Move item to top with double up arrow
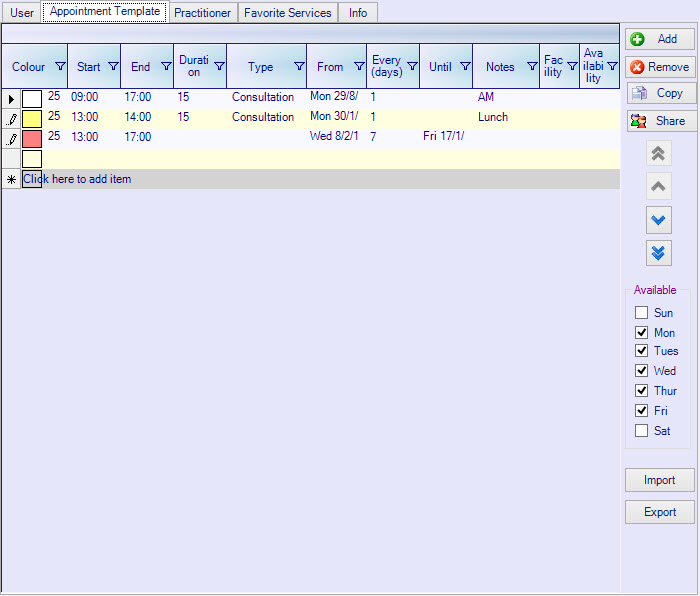Image resolution: width=700 pixels, height=596 pixels. tap(658, 153)
